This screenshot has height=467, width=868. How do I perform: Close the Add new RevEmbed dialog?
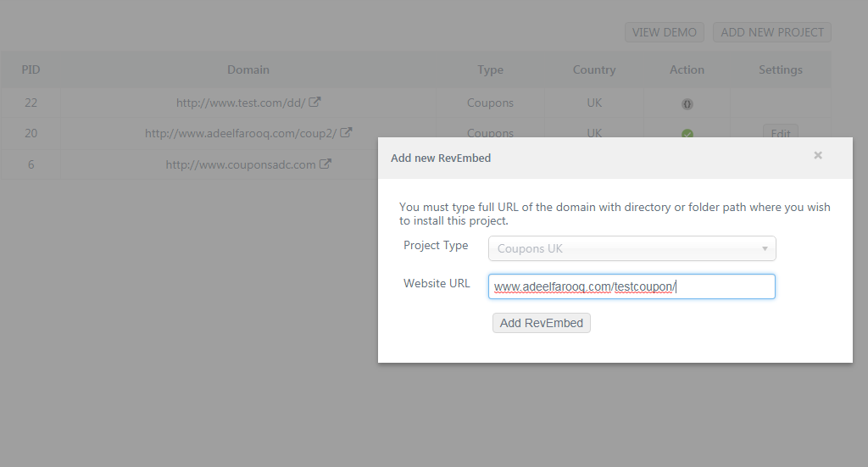[x=818, y=156]
